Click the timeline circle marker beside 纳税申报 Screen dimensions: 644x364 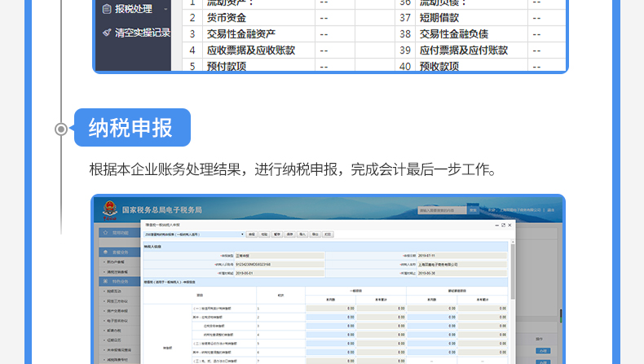(61, 129)
